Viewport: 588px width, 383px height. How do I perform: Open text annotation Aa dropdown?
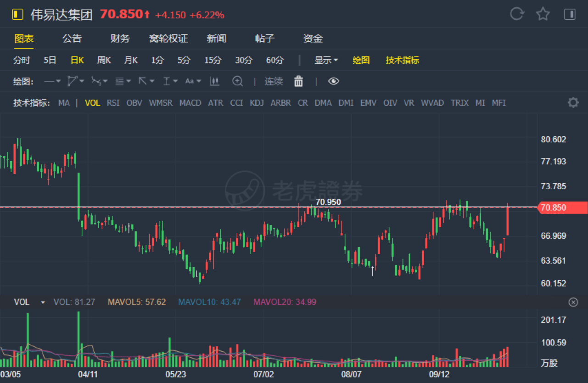click(193, 81)
